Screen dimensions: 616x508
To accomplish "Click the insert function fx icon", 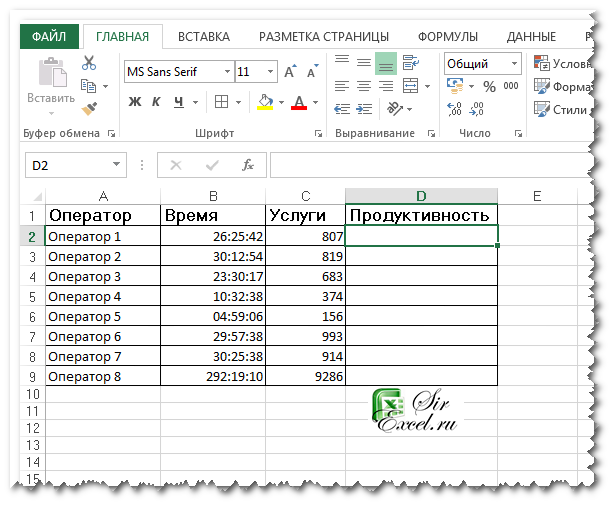I will tap(248, 165).
